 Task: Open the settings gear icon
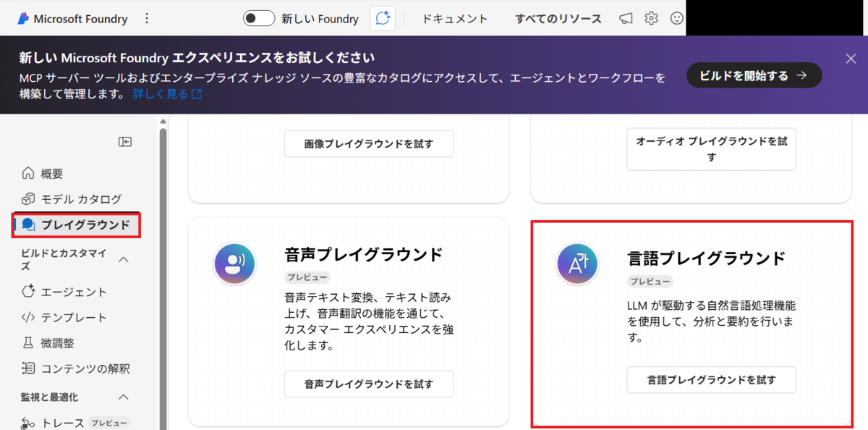coord(651,19)
